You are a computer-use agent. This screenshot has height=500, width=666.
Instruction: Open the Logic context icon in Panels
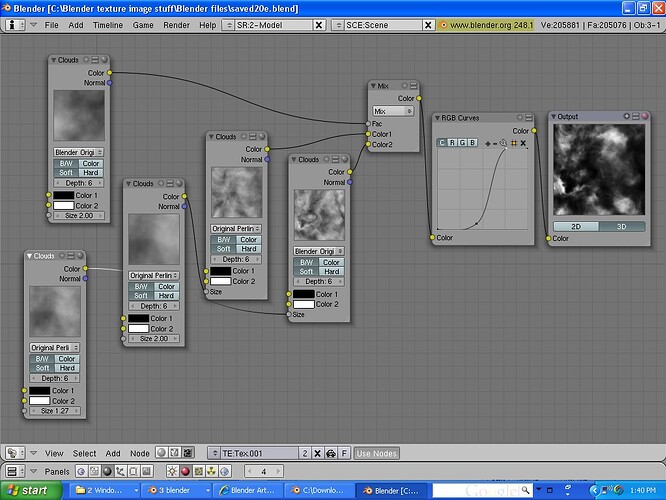[x=81, y=471]
